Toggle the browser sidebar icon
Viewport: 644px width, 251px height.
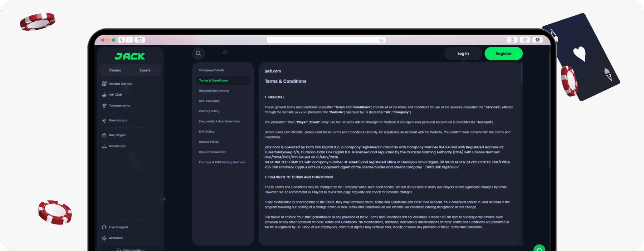coord(140,40)
